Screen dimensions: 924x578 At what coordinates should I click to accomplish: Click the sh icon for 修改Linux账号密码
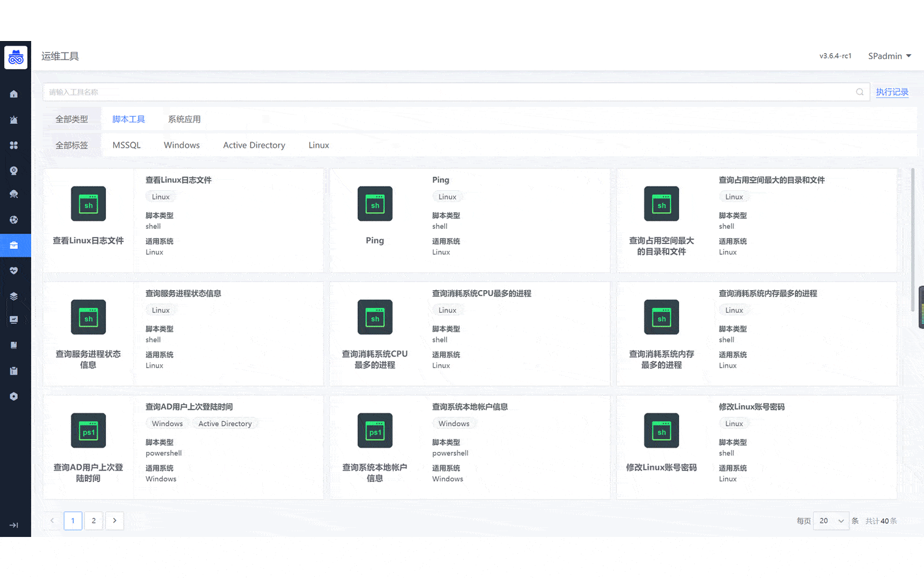(x=661, y=430)
